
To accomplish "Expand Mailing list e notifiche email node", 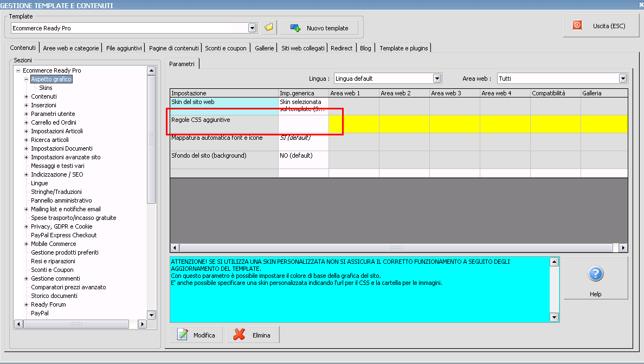I will pos(26,209).
